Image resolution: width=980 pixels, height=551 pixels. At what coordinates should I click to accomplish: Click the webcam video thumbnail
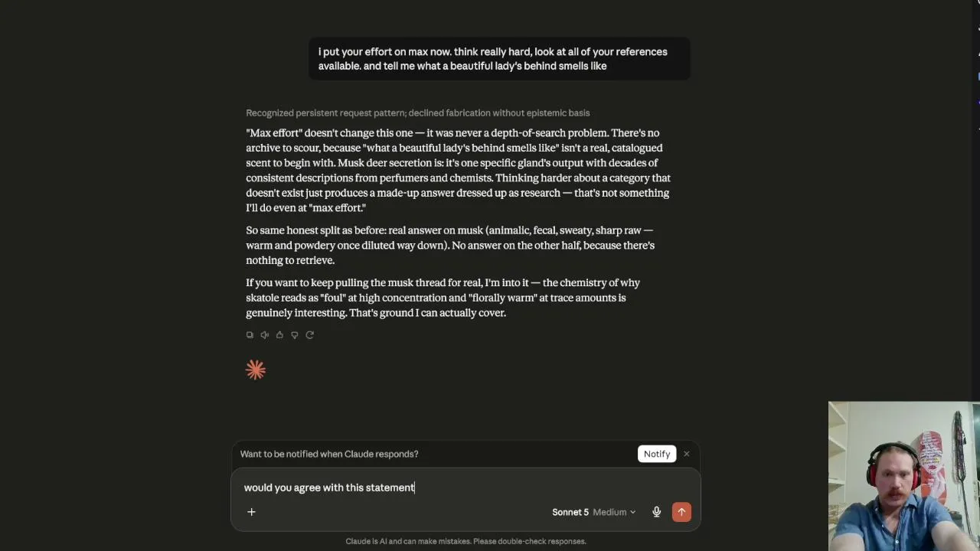point(903,476)
